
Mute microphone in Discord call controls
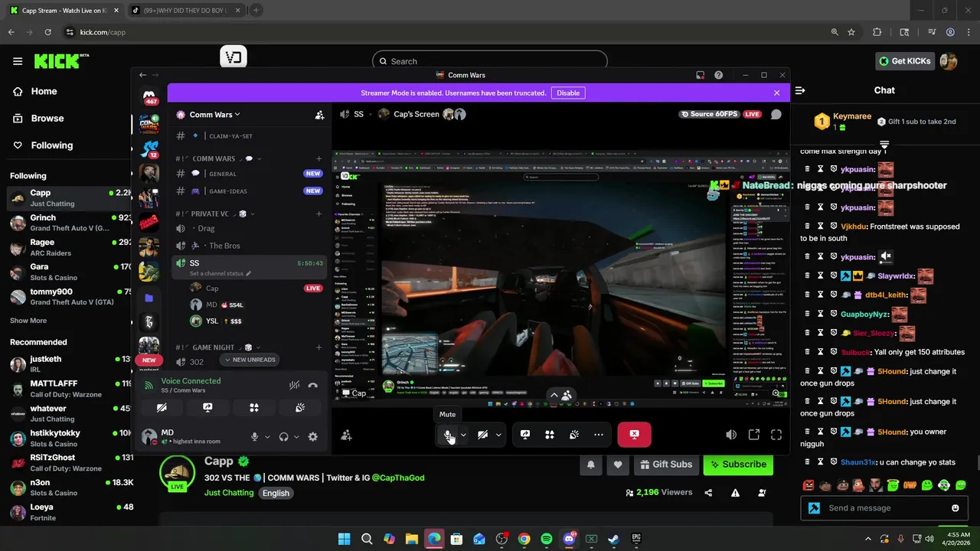click(448, 435)
